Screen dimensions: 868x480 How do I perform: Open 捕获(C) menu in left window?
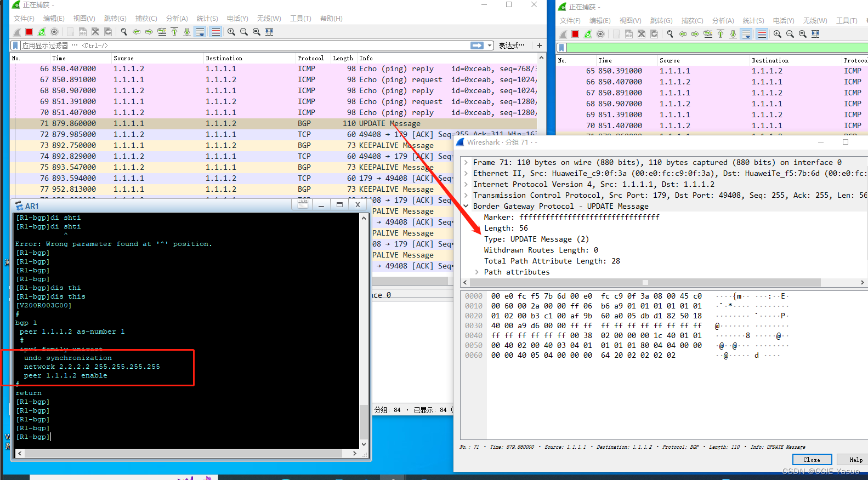click(x=146, y=19)
